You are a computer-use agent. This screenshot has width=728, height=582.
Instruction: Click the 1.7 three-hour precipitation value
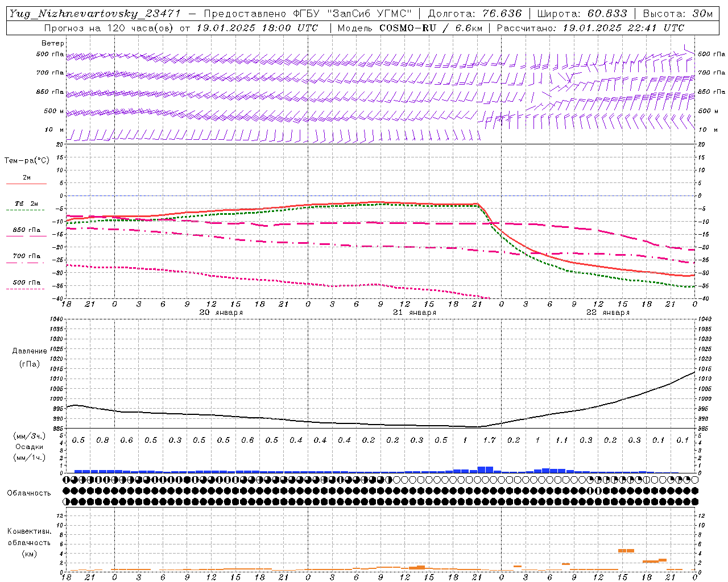point(489,440)
